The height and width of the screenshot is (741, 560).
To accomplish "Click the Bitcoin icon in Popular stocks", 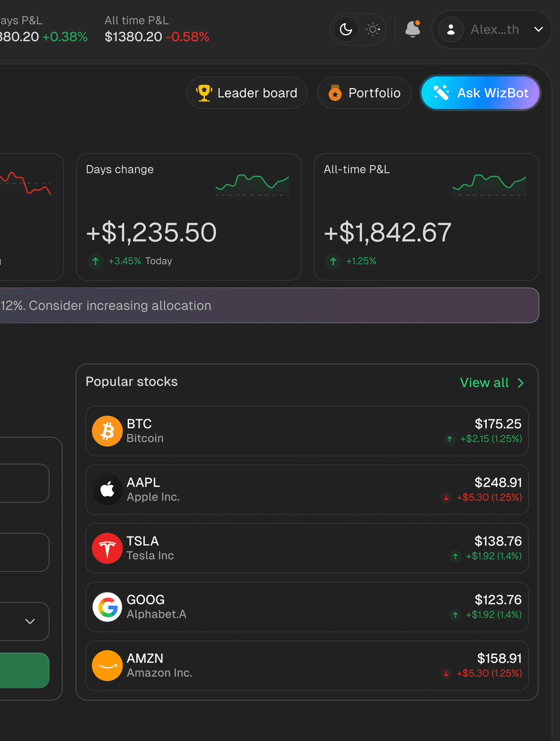I will point(107,431).
